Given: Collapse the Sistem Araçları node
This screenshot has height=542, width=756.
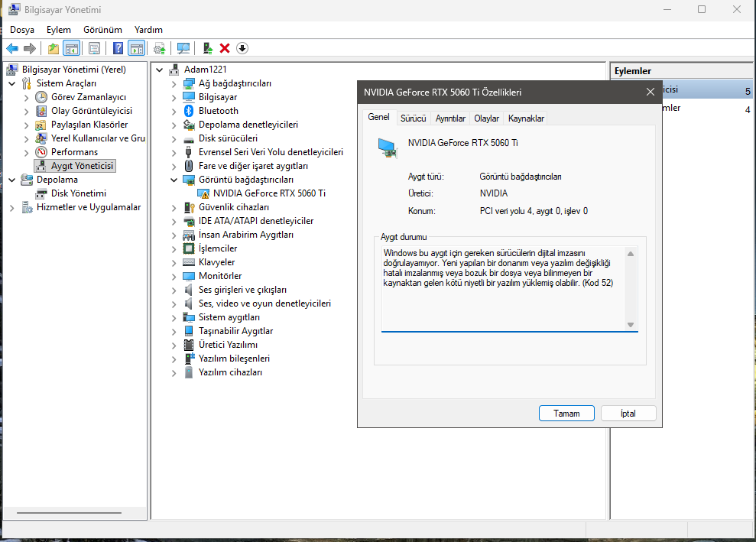Looking at the screenshot, I should coord(12,83).
